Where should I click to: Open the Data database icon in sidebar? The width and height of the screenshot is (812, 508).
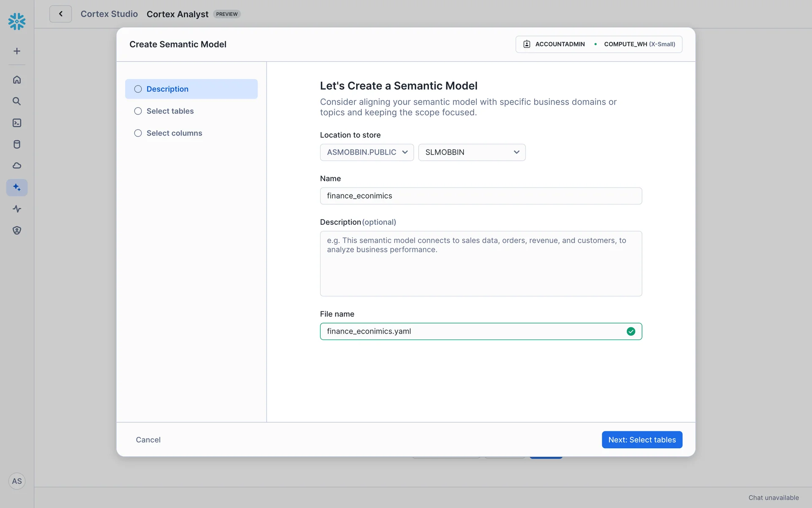pos(17,144)
